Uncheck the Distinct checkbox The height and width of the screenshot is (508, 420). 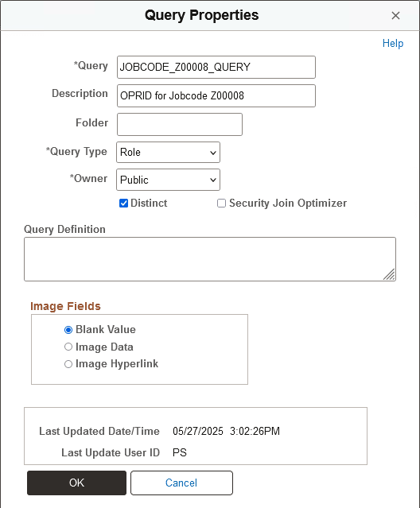(x=123, y=204)
